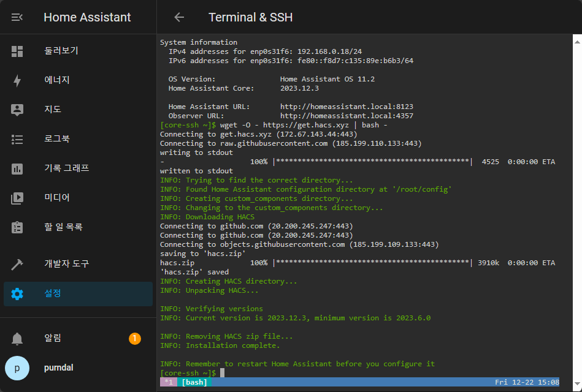Click the back arrow next to Terminal & SSH
Viewport: 582px width, 392px height.
click(x=179, y=17)
